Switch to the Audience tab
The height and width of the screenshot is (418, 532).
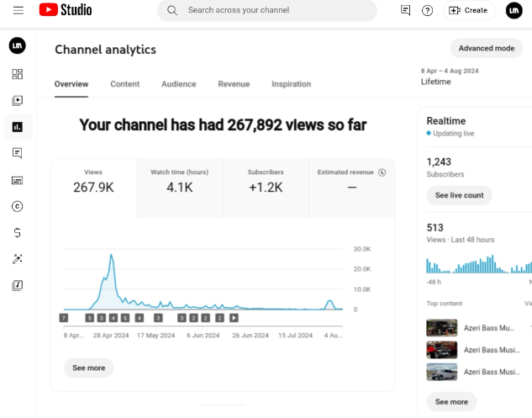pyautogui.click(x=179, y=84)
